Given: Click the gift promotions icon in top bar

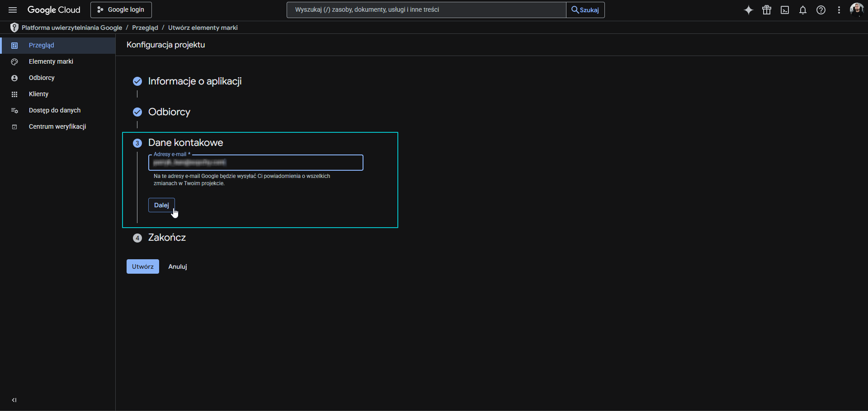Looking at the screenshot, I should [766, 9].
